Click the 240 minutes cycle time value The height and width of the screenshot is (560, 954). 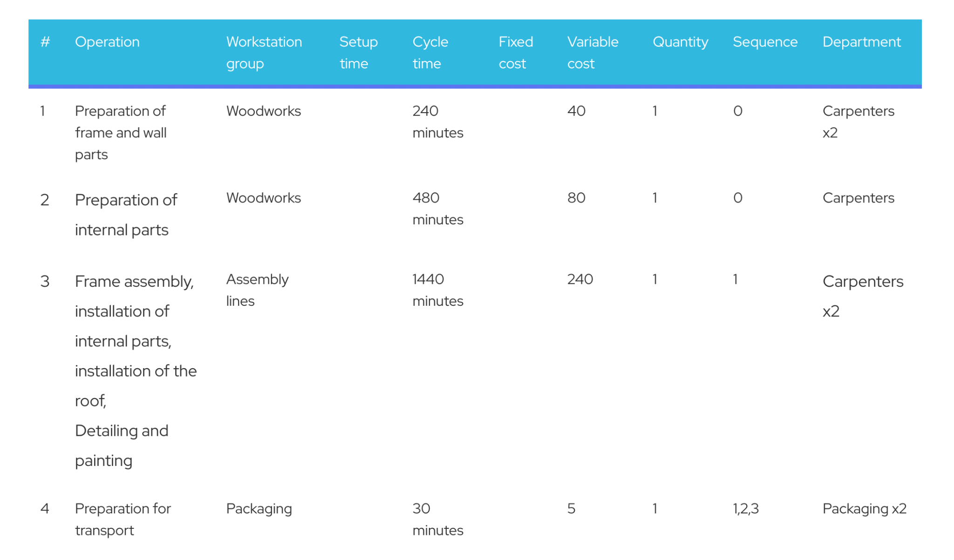coord(437,121)
